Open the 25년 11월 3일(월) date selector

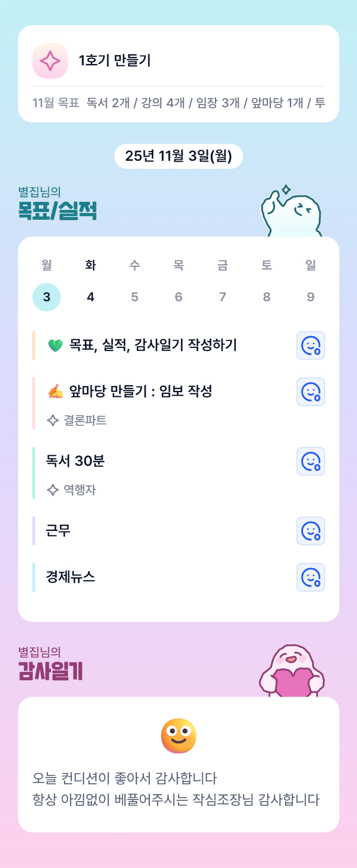(x=178, y=156)
